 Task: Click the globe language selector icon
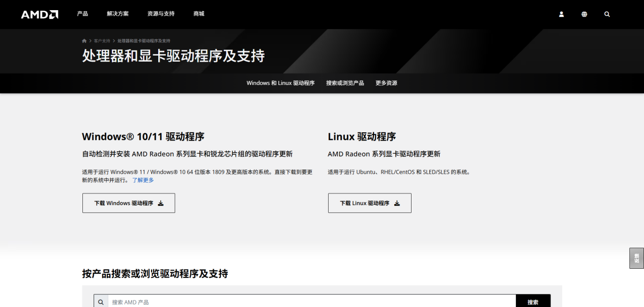pos(584,14)
